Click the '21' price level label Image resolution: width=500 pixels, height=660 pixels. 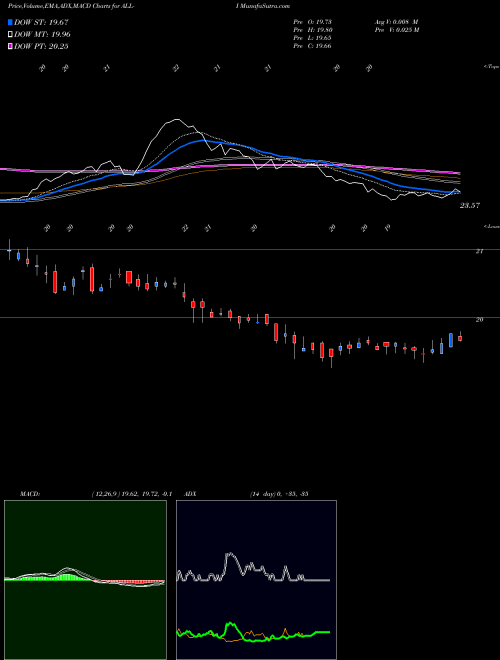(479, 251)
